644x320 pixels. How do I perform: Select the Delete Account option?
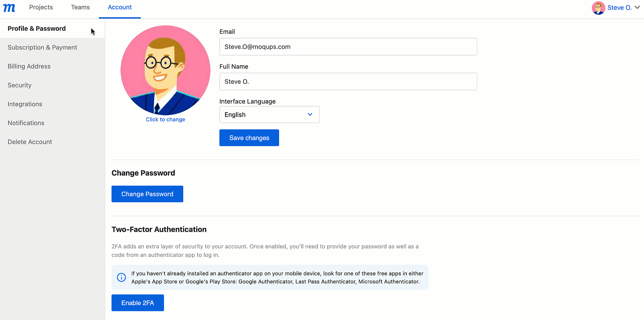30,142
